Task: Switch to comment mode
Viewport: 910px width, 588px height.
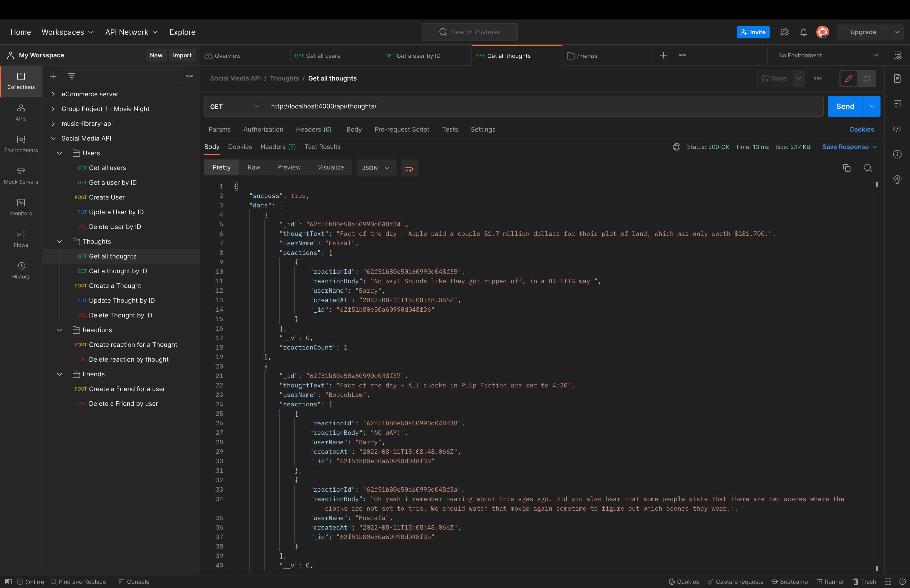Action: pyautogui.click(x=866, y=78)
